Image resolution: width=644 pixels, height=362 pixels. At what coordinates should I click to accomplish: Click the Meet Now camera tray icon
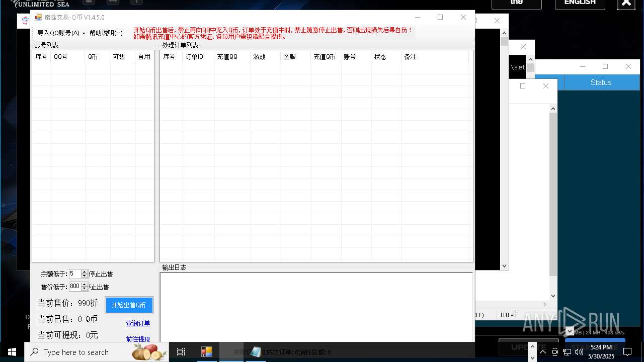pos(555,352)
